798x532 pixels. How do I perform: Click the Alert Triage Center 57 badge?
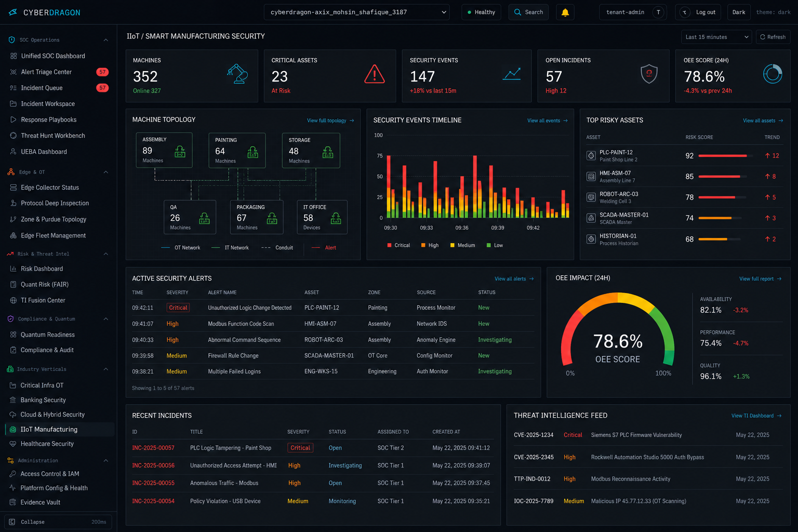click(102, 72)
